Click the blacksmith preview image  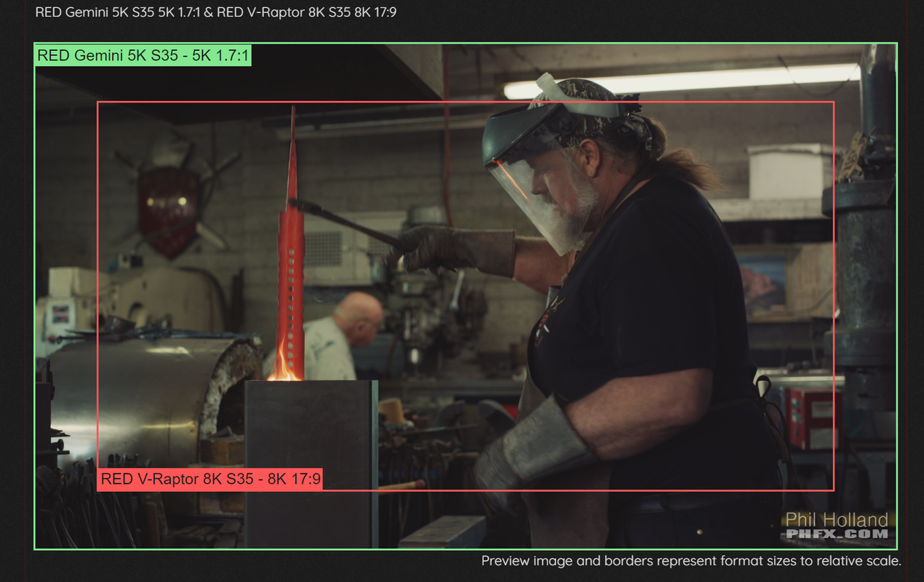coord(466,296)
